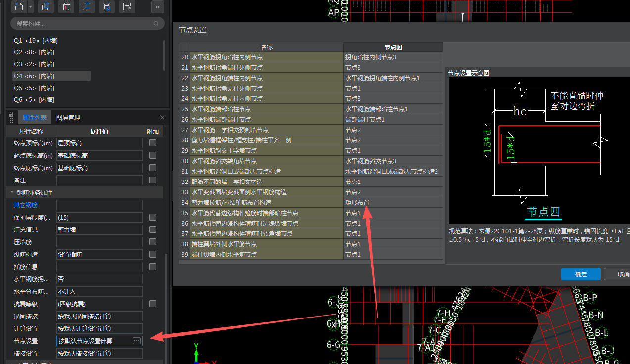Click the save component archive icon
The height and width of the screenshot is (364, 630).
tap(106, 6)
